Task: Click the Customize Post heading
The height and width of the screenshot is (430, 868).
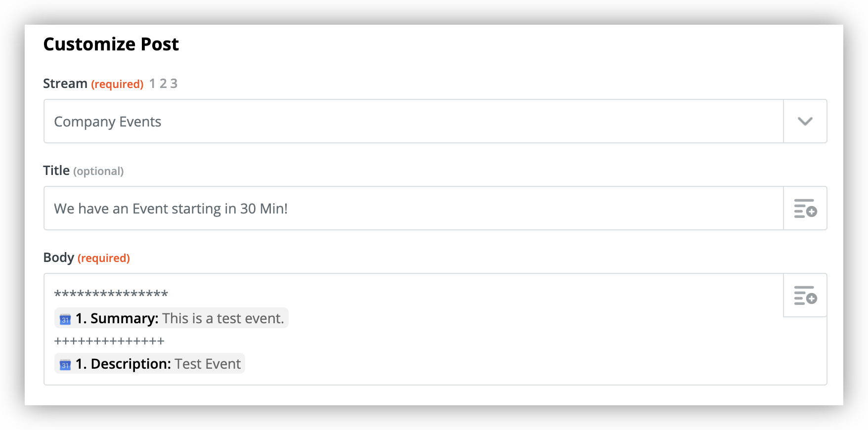Action: [111, 44]
